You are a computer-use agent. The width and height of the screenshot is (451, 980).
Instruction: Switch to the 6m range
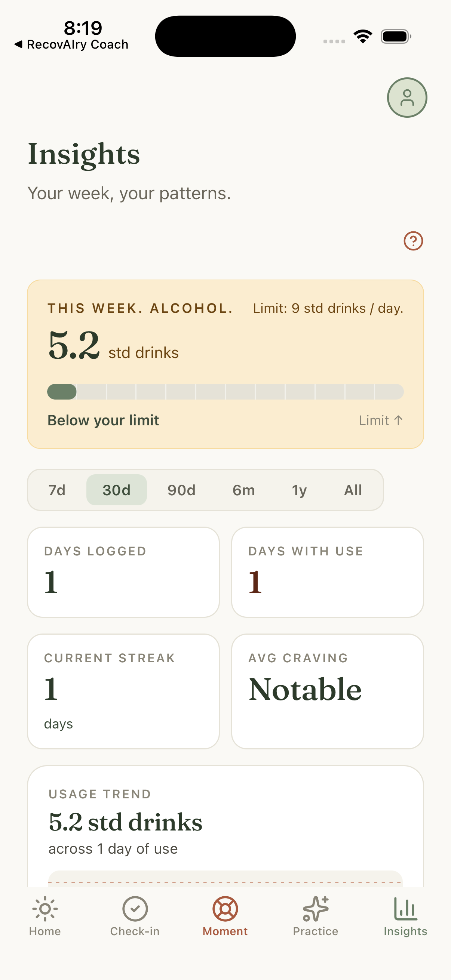click(x=243, y=490)
